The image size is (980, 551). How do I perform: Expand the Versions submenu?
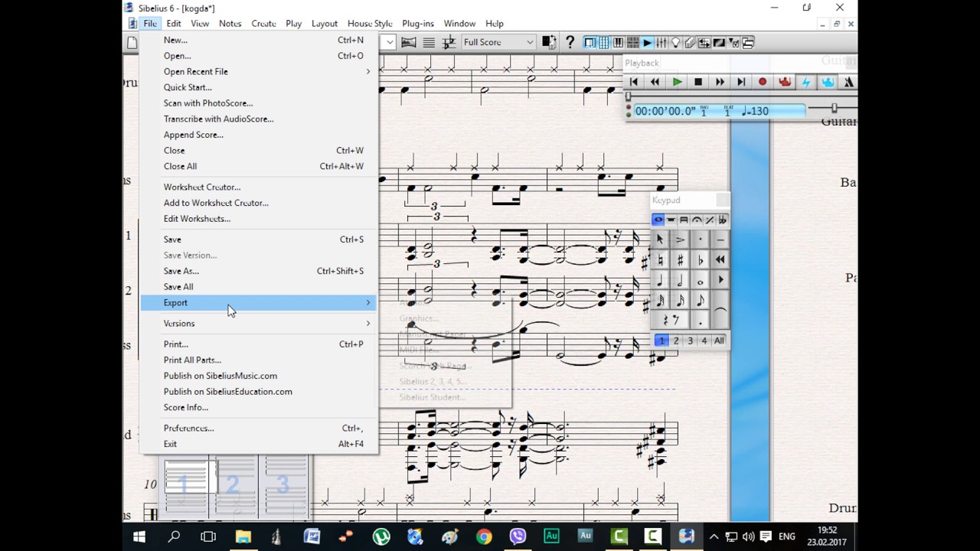(259, 324)
